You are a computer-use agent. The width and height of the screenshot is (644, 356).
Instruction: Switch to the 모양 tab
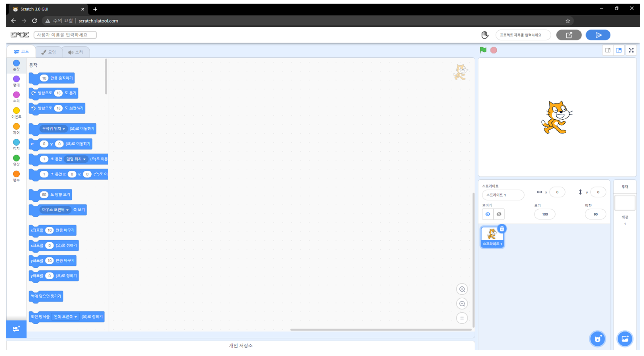click(49, 52)
